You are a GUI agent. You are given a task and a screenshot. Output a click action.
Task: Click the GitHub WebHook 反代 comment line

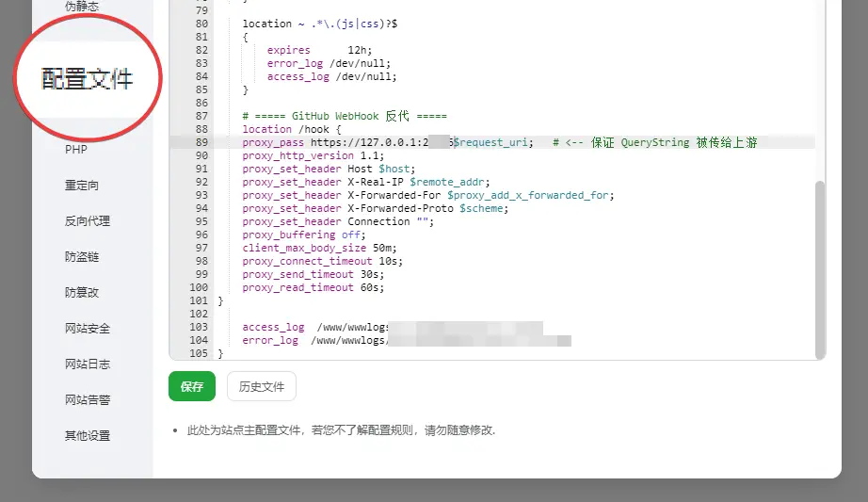click(x=345, y=116)
